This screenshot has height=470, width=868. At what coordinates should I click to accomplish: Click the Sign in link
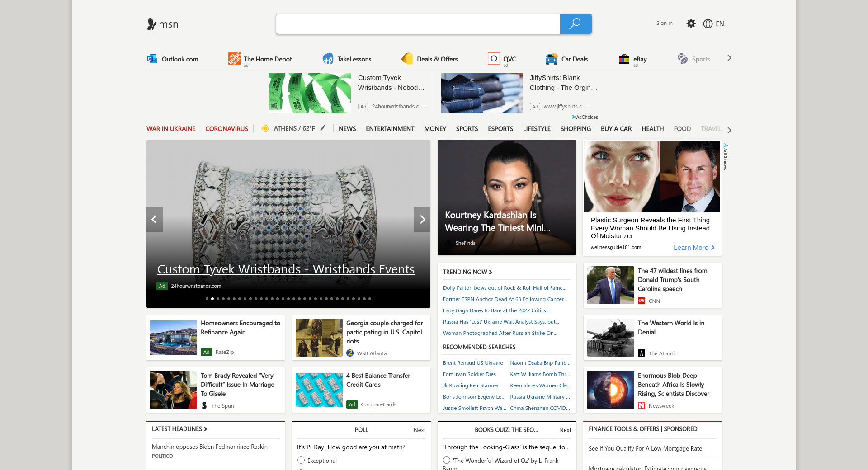tap(664, 23)
